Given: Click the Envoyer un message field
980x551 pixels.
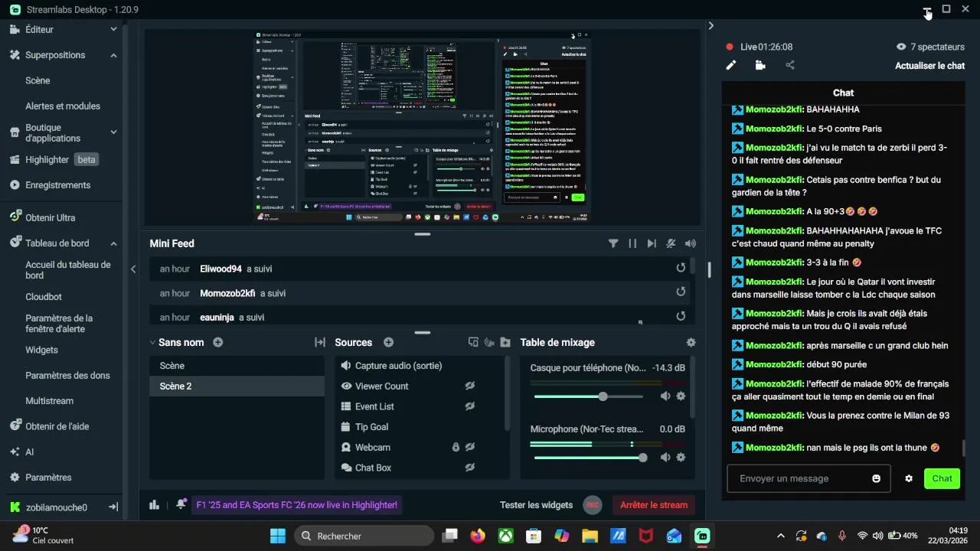Looking at the screenshot, I should [808, 478].
